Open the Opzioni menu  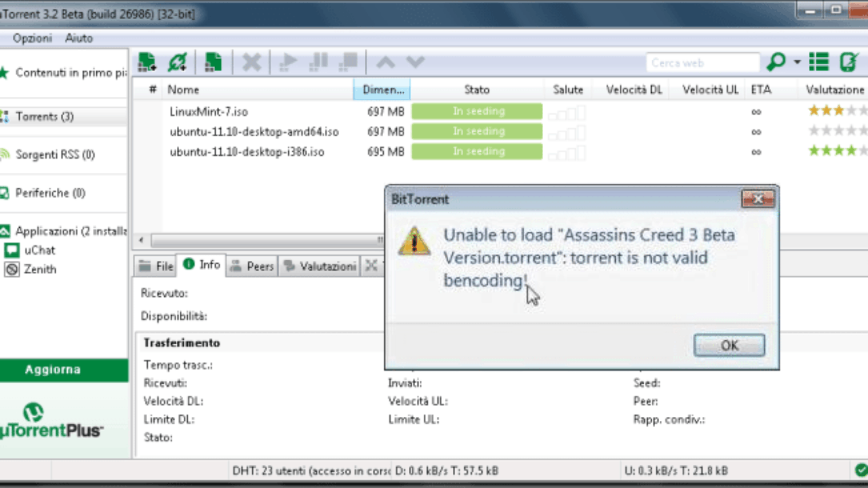32,38
